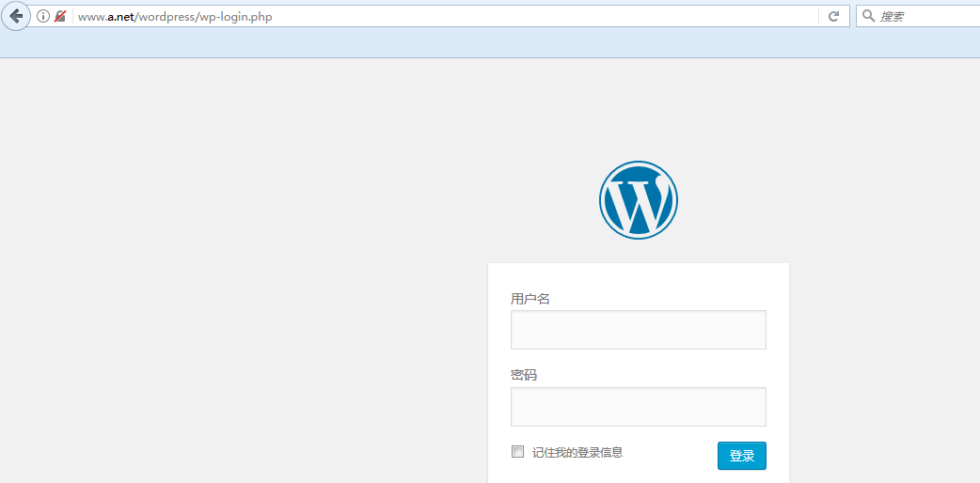This screenshot has height=483, width=980.
Task: Click the 记住我的登录信息 label
Action: click(577, 452)
